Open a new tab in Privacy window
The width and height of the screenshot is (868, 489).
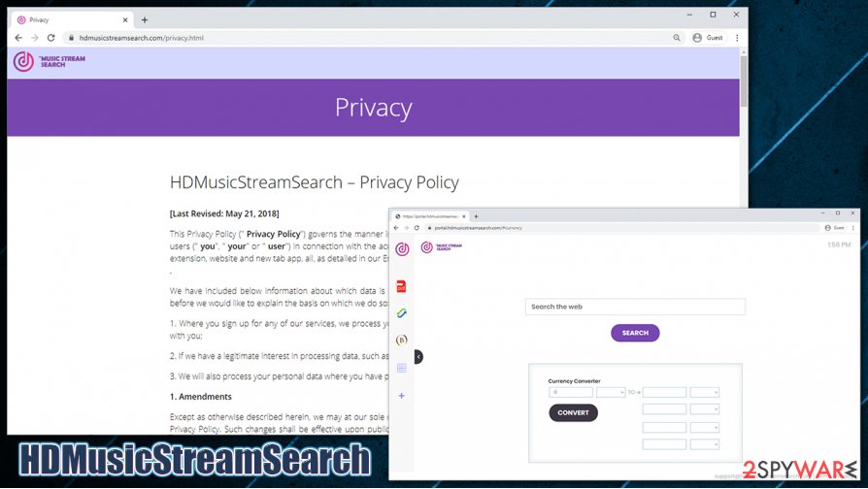(x=145, y=20)
